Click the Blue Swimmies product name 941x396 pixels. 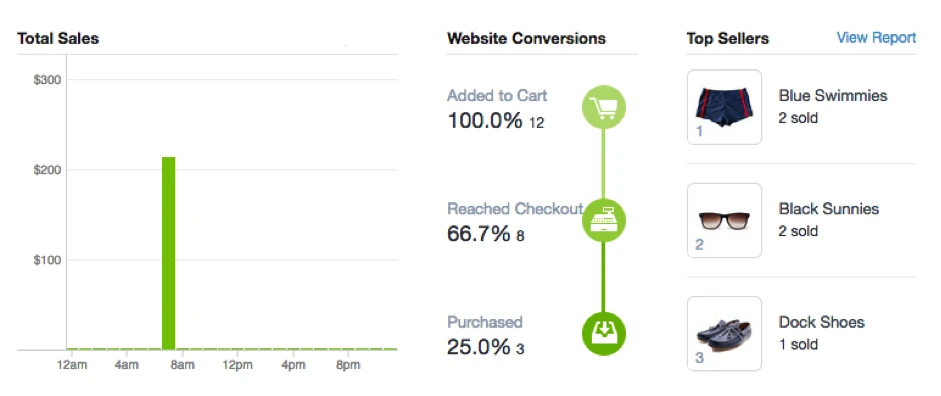[833, 95]
